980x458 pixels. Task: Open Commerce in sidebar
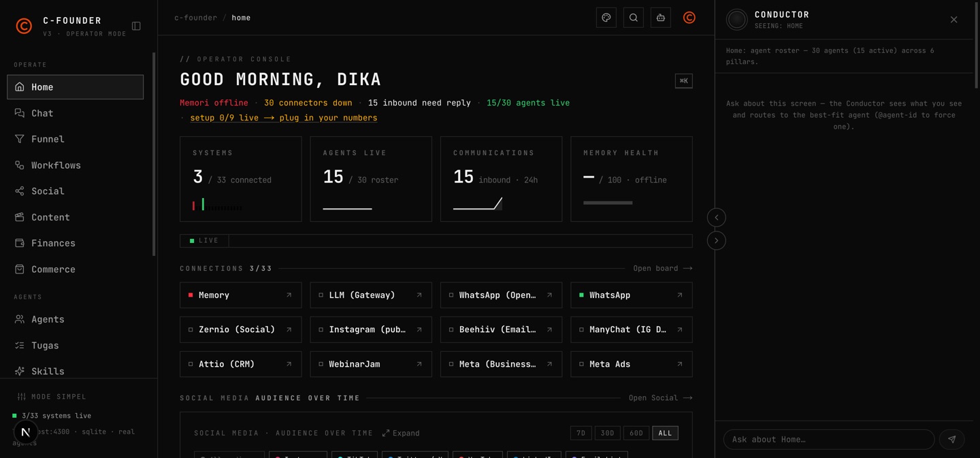(x=76, y=269)
